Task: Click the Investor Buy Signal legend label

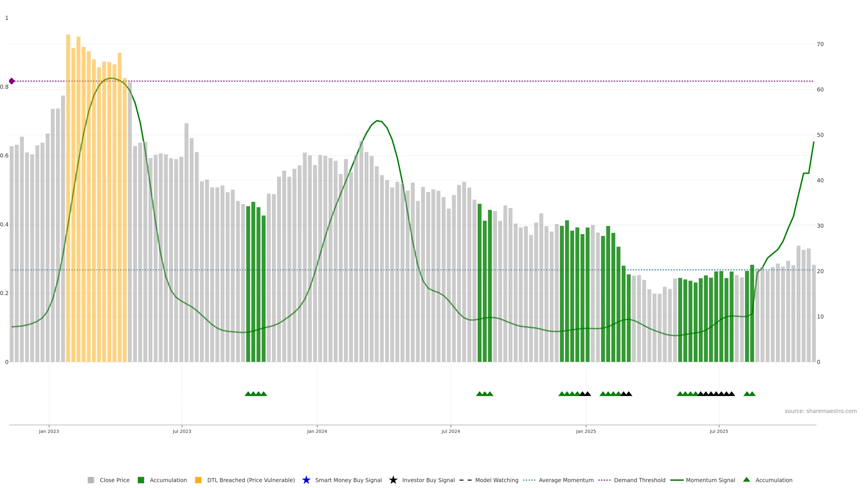Action: [428, 480]
